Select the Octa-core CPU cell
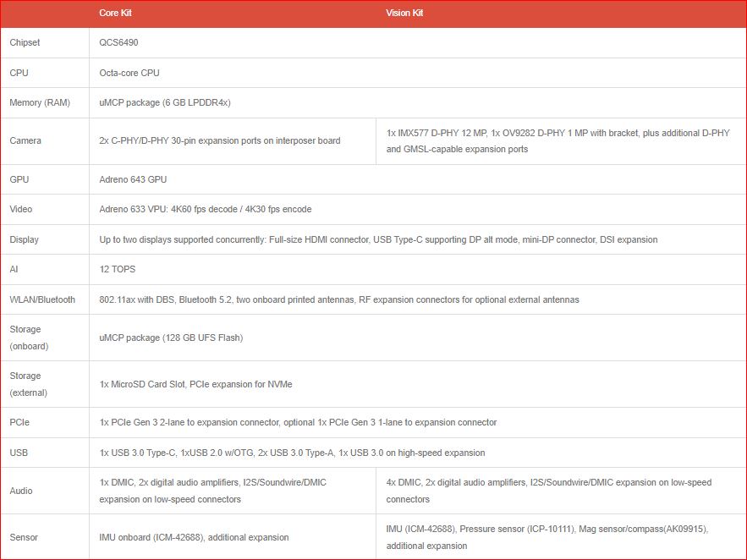Image resolution: width=747 pixels, height=560 pixels. [129, 73]
